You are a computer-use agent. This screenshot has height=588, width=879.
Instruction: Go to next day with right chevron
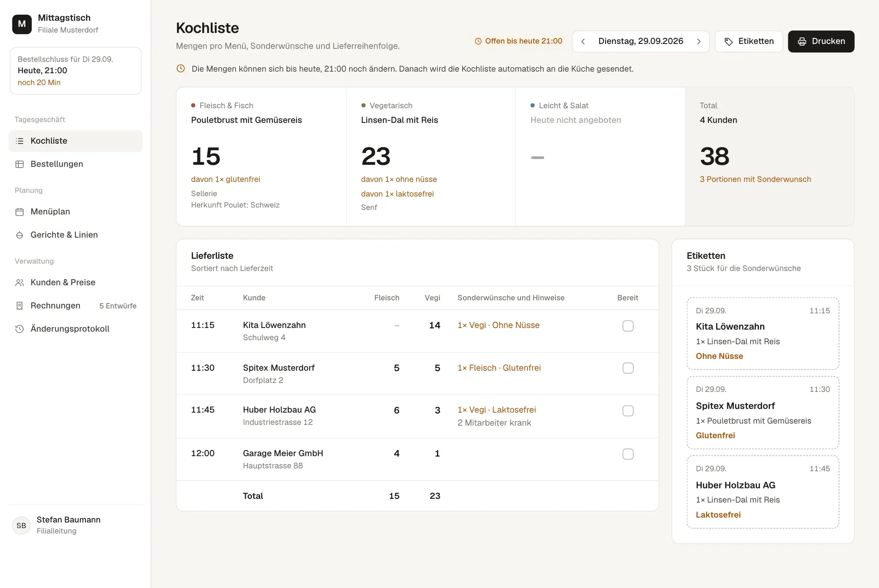[699, 42]
